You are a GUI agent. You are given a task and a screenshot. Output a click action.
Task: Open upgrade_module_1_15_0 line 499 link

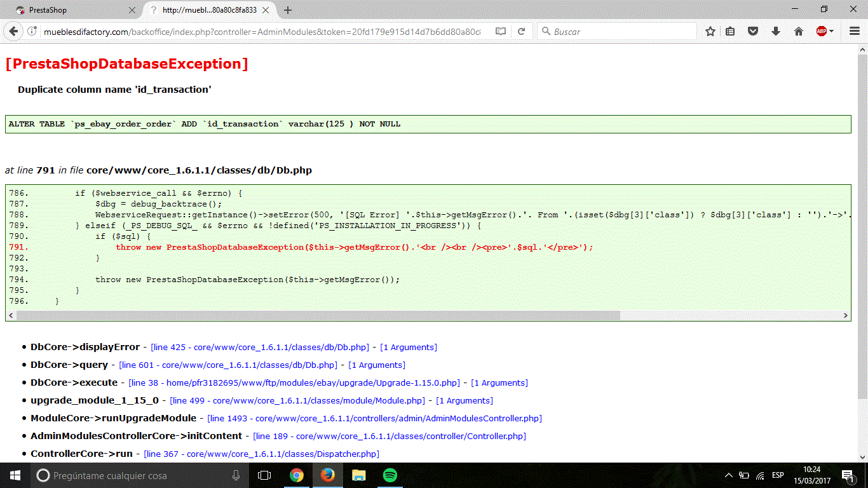coord(297,401)
